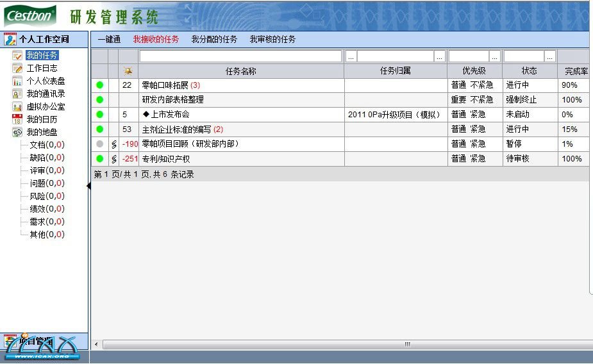The width and height of the screenshot is (593, 364).
Task: Open task 上市发布会
Action: point(167,114)
